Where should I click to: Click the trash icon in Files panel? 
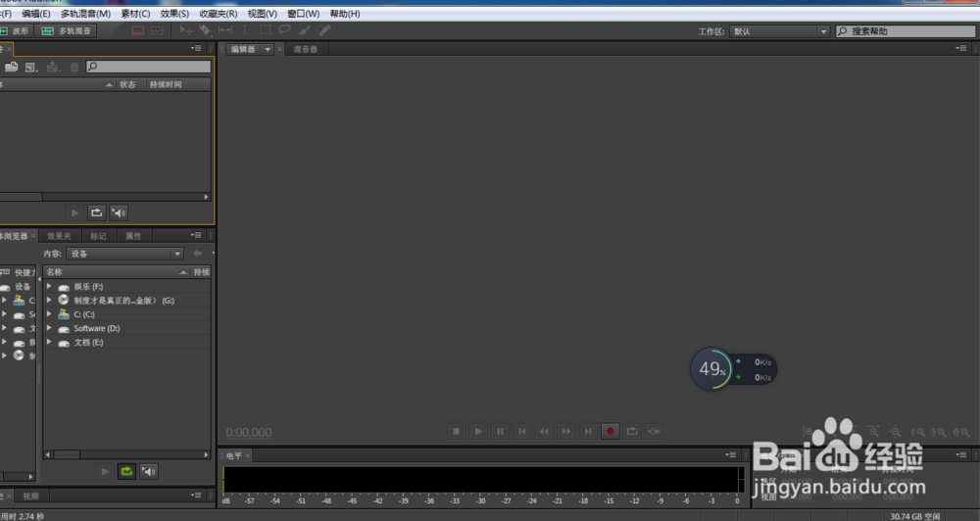pos(74,67)
